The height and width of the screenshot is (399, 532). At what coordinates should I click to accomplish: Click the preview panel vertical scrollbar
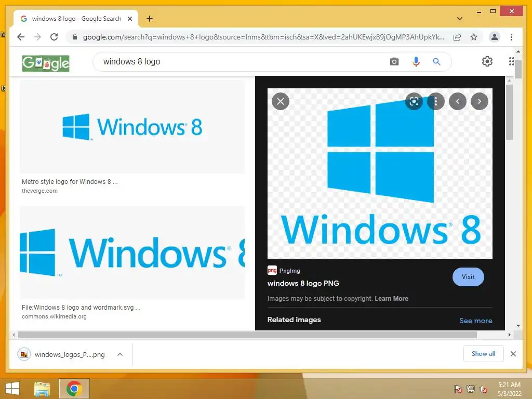click(x=509, y=112)
